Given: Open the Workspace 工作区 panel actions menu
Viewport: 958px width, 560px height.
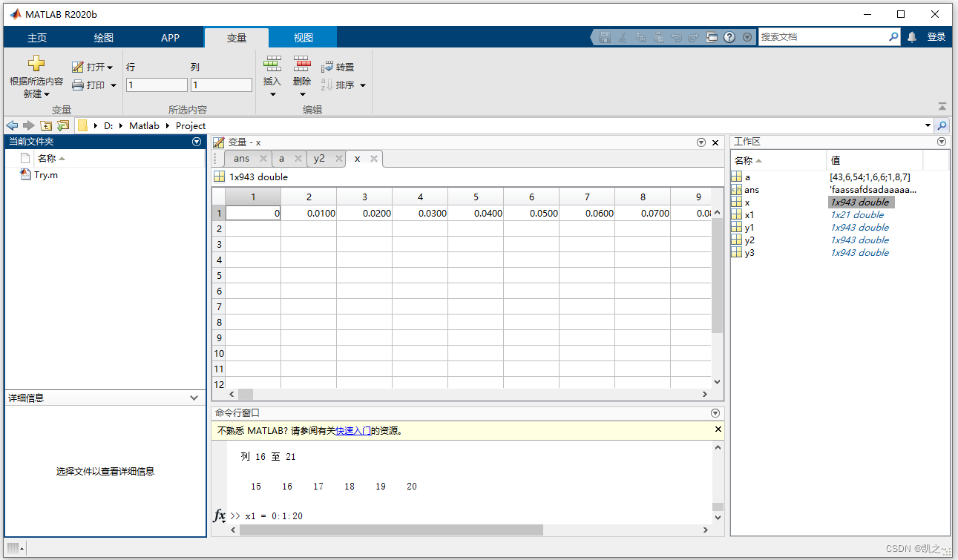Looking at the screenshot, I should point(942,142).
